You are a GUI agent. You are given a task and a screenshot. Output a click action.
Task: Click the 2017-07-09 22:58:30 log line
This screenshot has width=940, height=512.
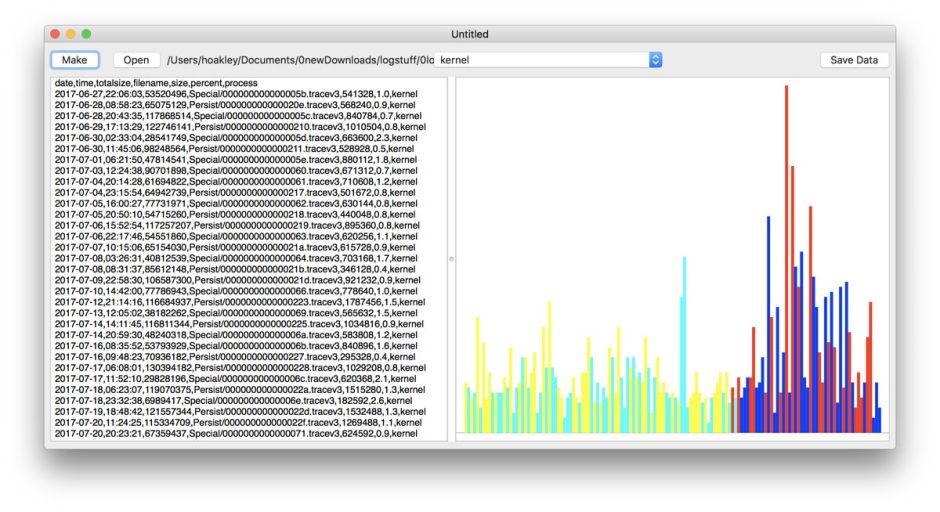237,280
